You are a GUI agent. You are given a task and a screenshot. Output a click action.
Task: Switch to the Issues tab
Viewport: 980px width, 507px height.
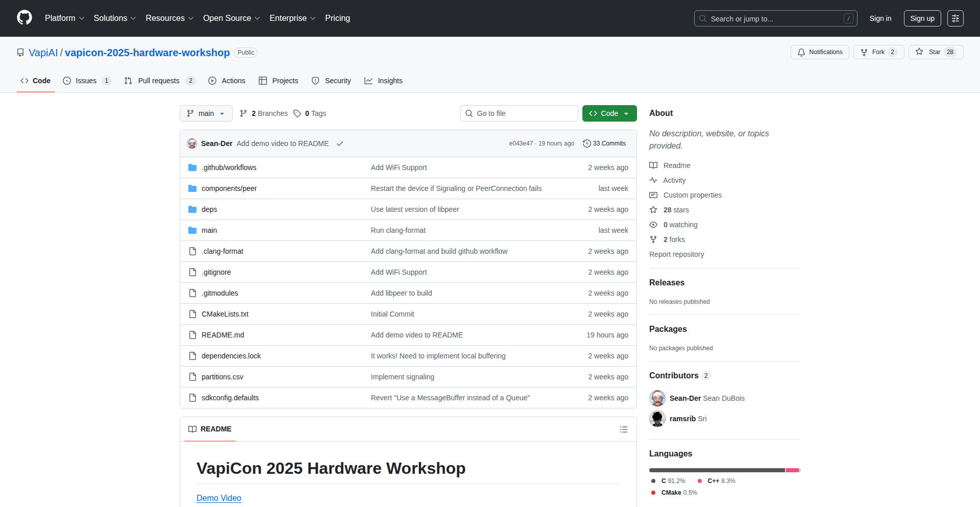coord(86,81)
